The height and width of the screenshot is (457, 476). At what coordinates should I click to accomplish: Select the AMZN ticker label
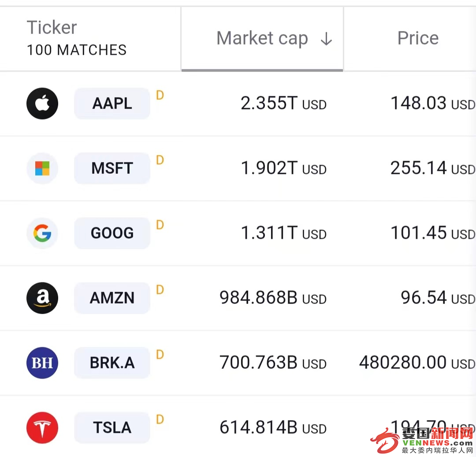coord(112,298)
